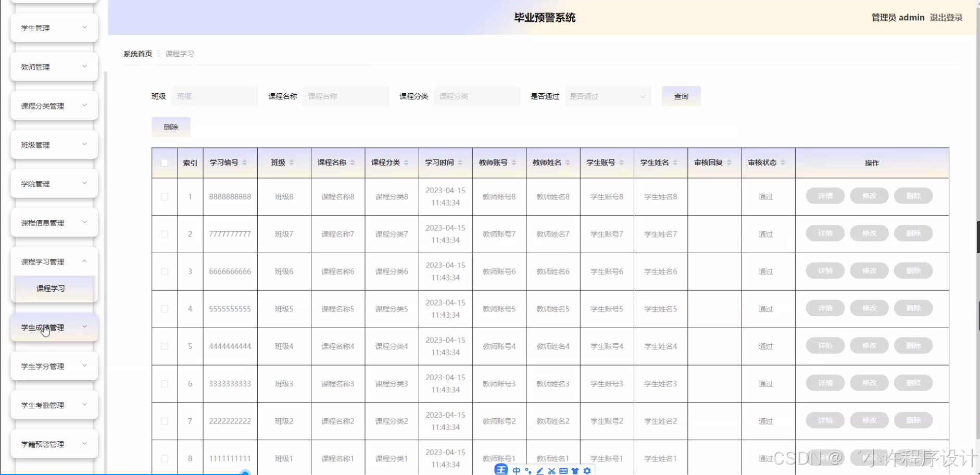The image size is (980, 475).
Task: Click the 王 input method logo icon
Action: 501,470
